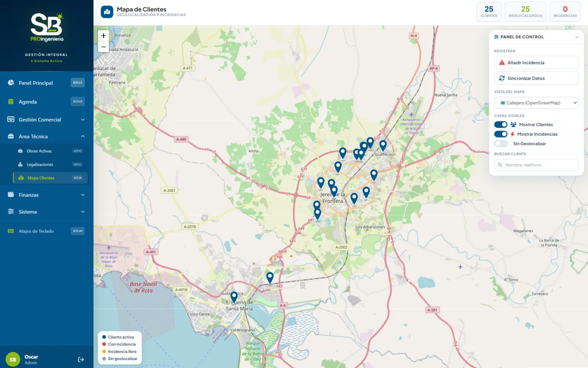Open the Callejero (OpenStreetMap) map view dropdown
This screenshot has width=588, height=368.
point(536,103)
